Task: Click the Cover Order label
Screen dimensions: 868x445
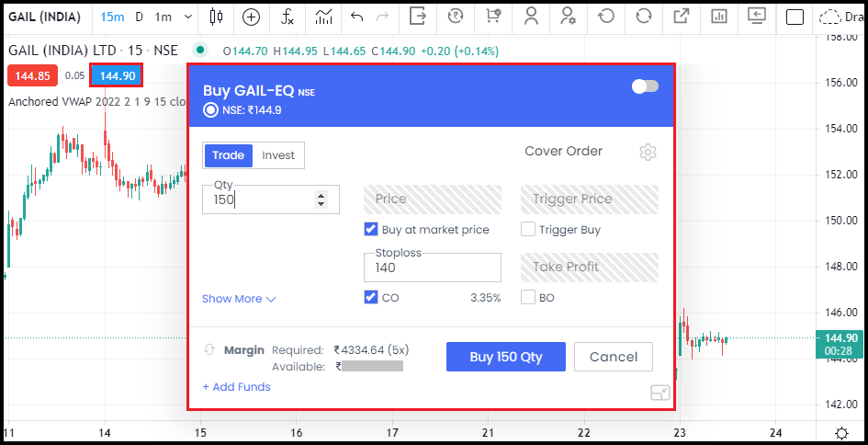Action: pos(564,152)
